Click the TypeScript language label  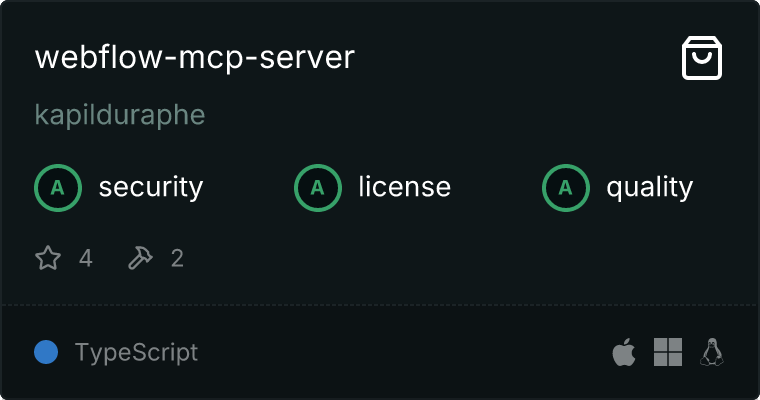click(136, 352)
